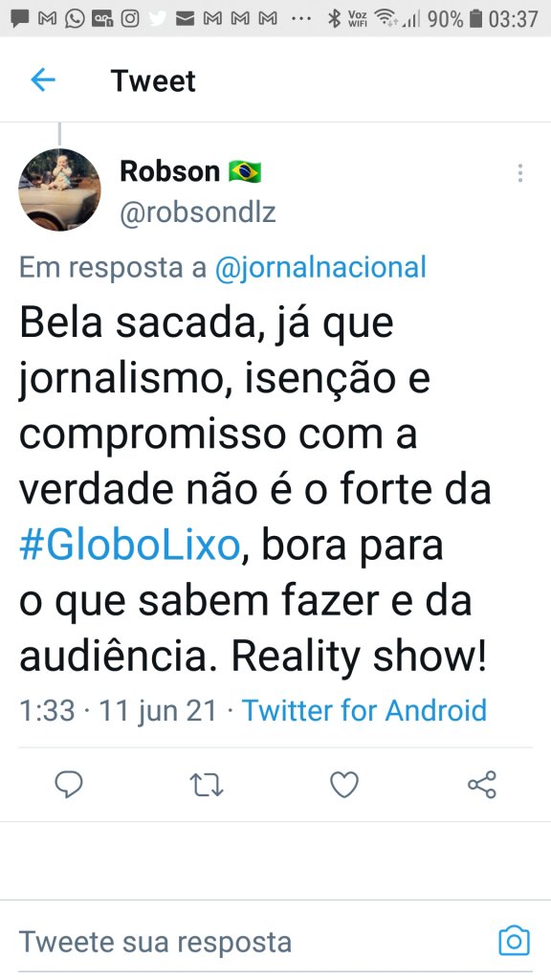Image resolution: width=551 pixels, height=980 pixels.
Task: Tap the retweet icon
Action: [x=207, y=785]
